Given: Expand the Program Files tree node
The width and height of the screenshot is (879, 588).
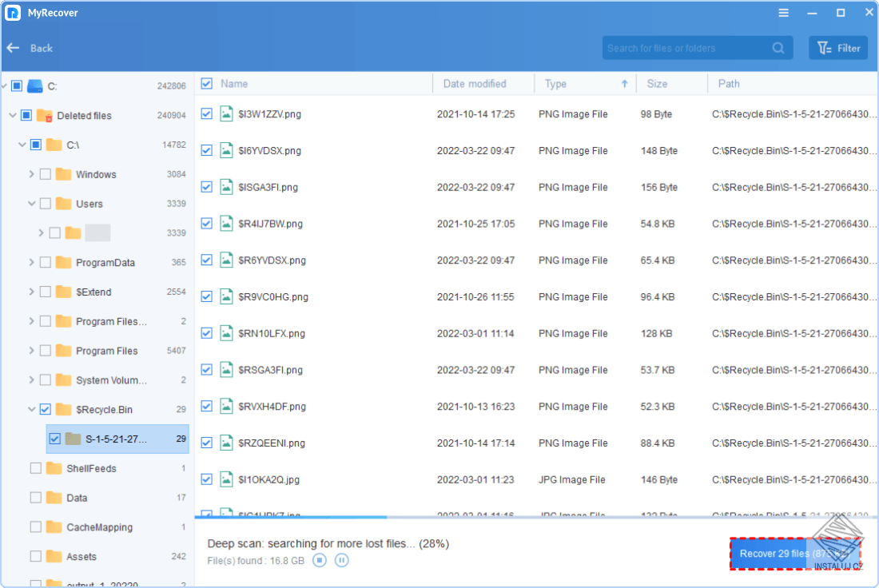Looking at the screenshot, I should [x=32, y=350].
